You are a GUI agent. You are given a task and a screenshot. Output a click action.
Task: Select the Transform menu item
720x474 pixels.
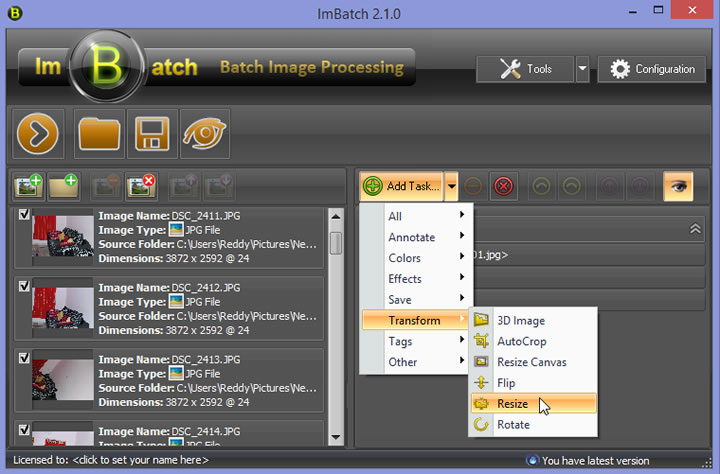click(415, 320)
